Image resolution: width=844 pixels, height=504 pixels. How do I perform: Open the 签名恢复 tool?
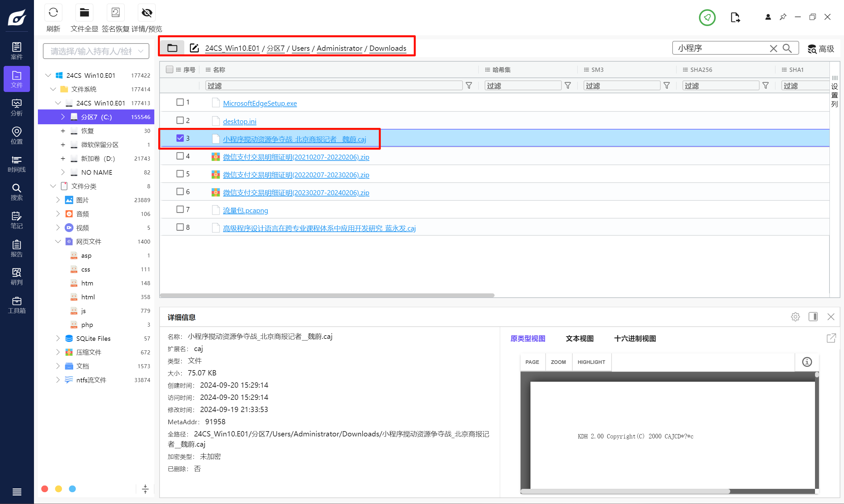tap(115, 13)
